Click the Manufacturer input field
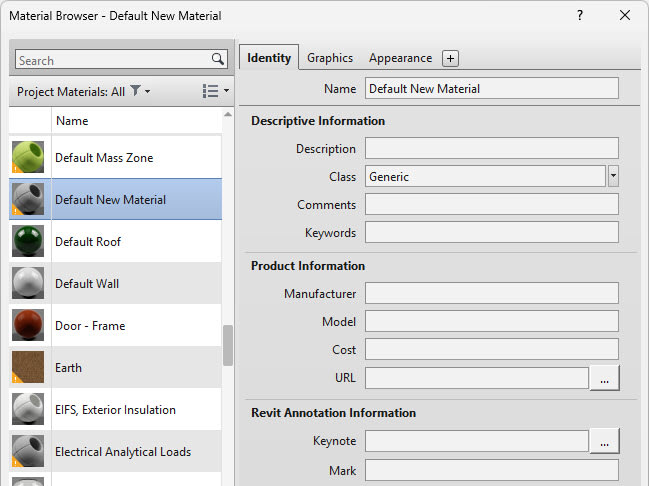 coord(491,294)
